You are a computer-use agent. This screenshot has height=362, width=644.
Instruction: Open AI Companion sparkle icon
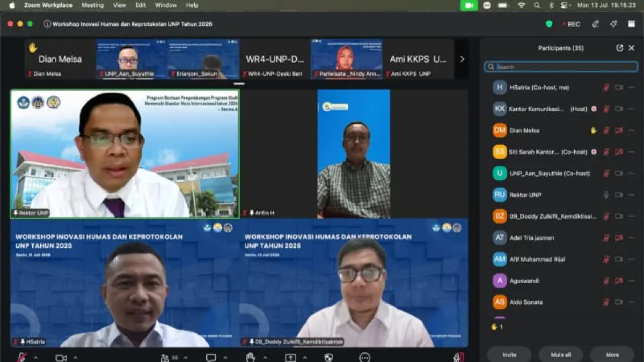pyautogui.click(x=613, y=24)
